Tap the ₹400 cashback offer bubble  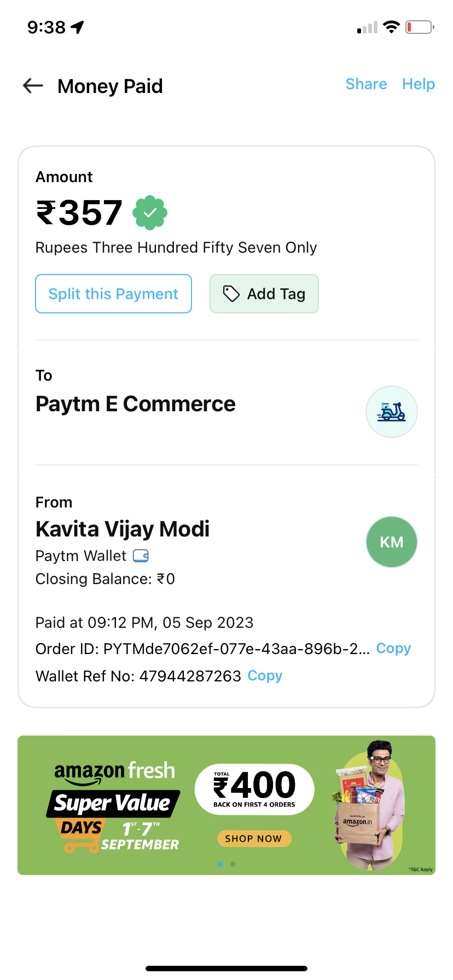(x=254, y=789)
